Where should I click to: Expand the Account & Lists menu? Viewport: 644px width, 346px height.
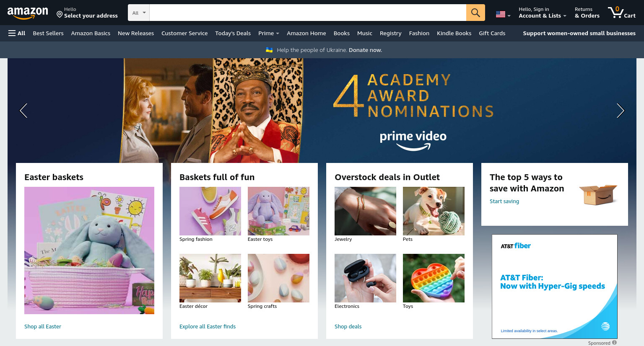[542, 13]
